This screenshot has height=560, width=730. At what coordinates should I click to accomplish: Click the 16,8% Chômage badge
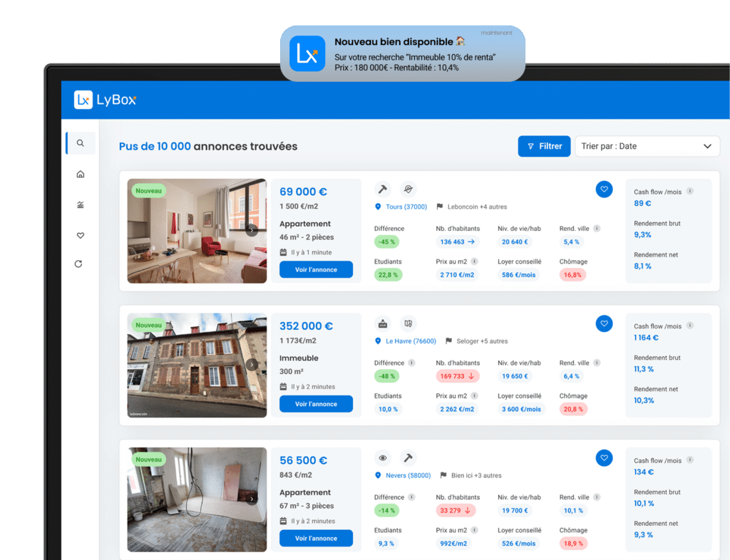(572, 275)
